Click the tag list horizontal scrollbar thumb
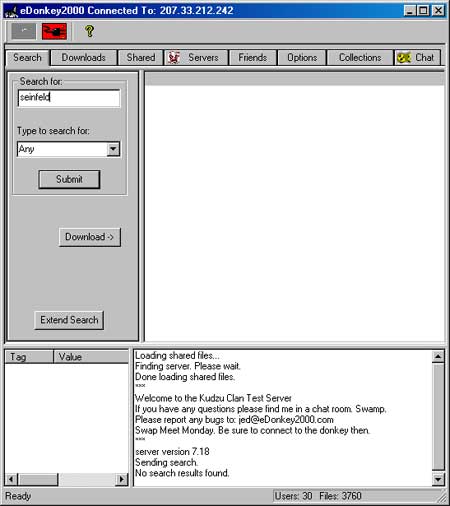This screenshot has height=506, width=450. (x=38, y=479)
